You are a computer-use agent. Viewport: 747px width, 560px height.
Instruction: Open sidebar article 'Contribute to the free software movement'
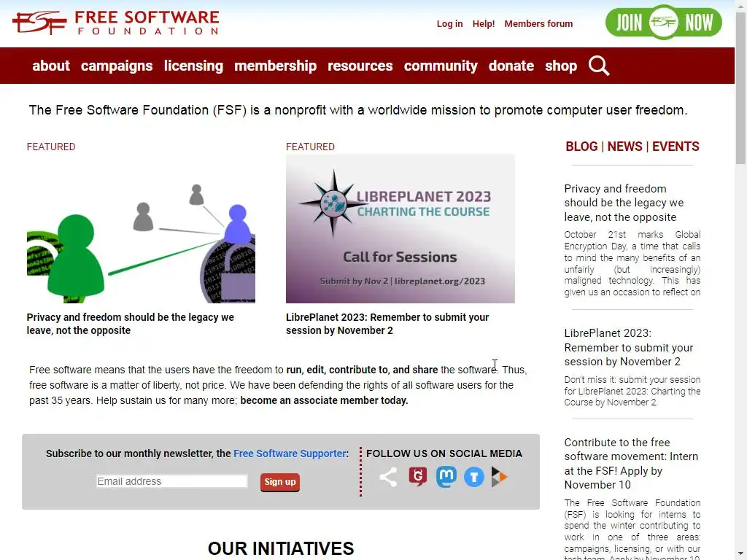(x=631, y=463)
